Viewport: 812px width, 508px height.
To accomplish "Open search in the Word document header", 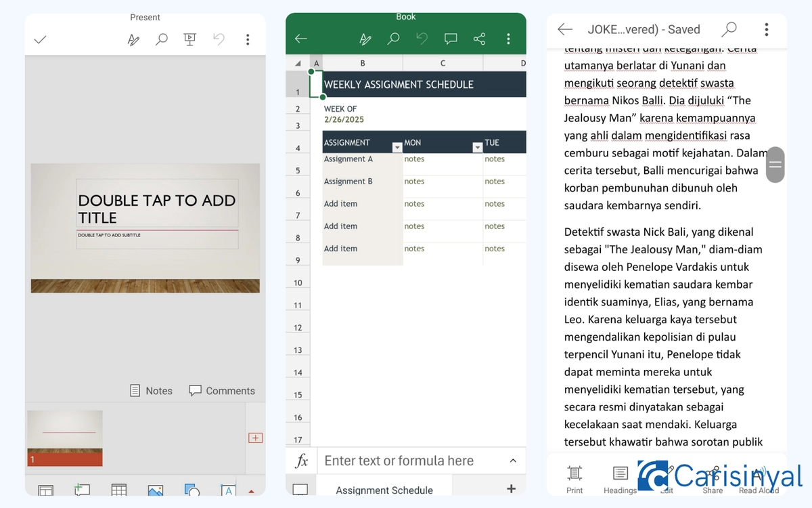I will pyautogui.click(x=729, y=29).
